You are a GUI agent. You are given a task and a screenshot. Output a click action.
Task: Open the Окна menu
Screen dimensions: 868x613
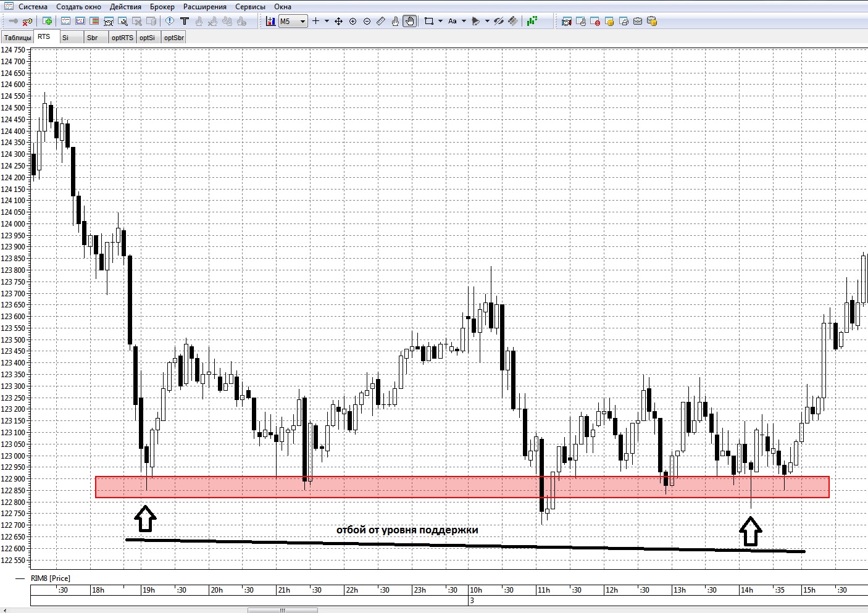pyautogui.click(x=283, y=7)
